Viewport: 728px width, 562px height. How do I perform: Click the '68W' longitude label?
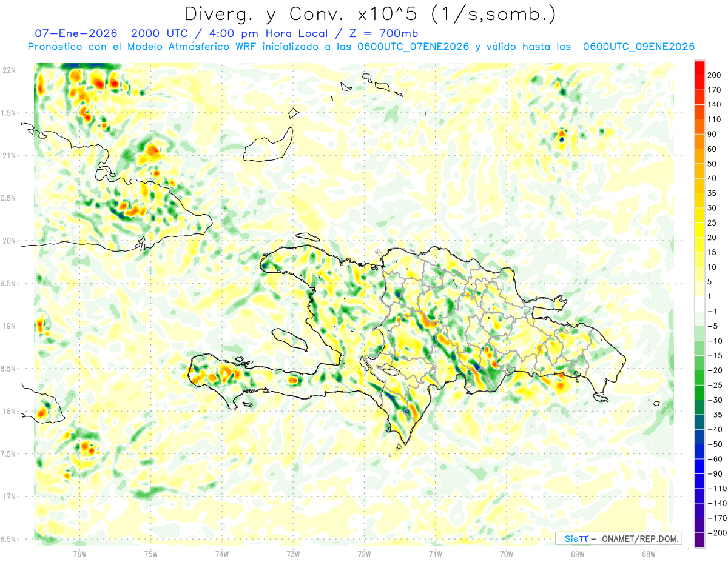click(x=648, y=554)
